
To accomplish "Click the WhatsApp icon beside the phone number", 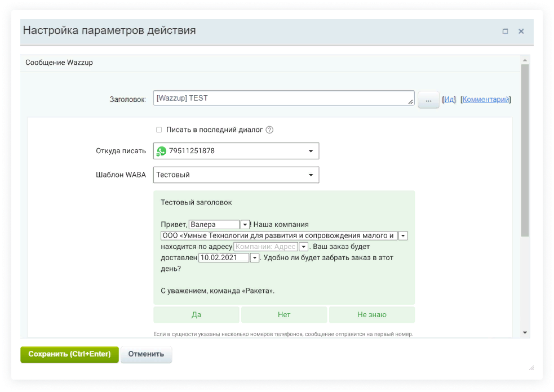I will pos(162,151).
